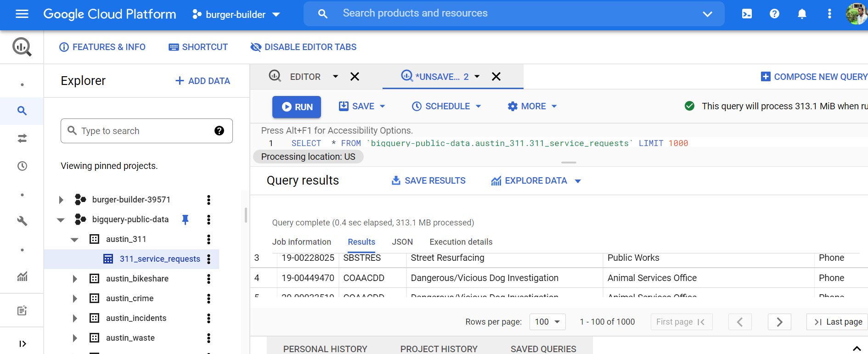
Task: Open the Execution details tab
Action: coord(461,242)
